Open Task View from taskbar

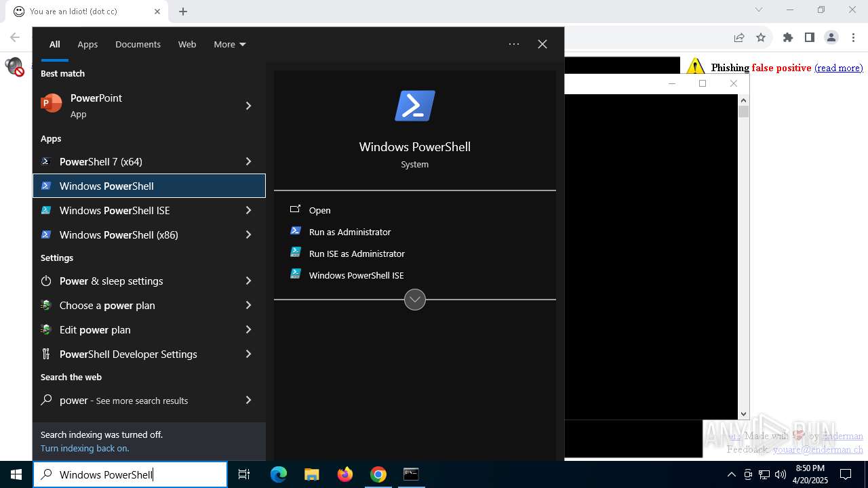point(244,474)
